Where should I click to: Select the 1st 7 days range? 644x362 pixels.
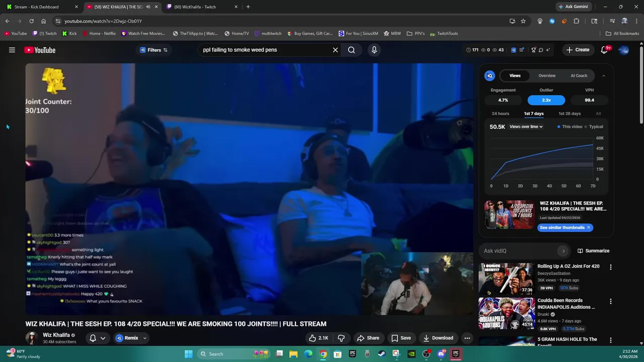534,114
